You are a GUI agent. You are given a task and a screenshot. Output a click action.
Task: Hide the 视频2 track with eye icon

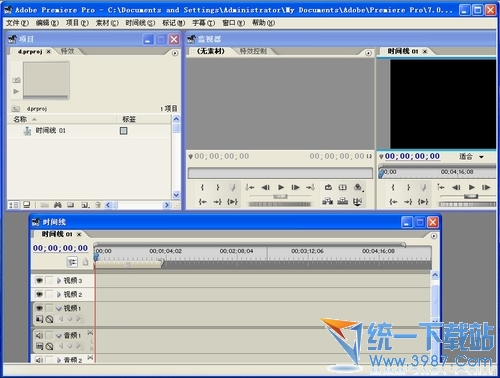tap(39, 294)
